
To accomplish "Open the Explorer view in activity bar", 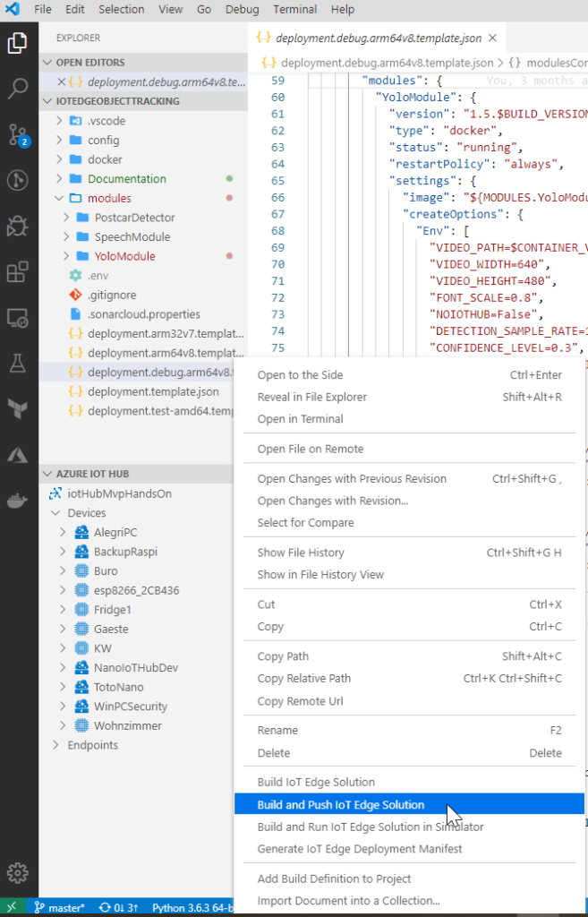I will click(x=18, y=45).
